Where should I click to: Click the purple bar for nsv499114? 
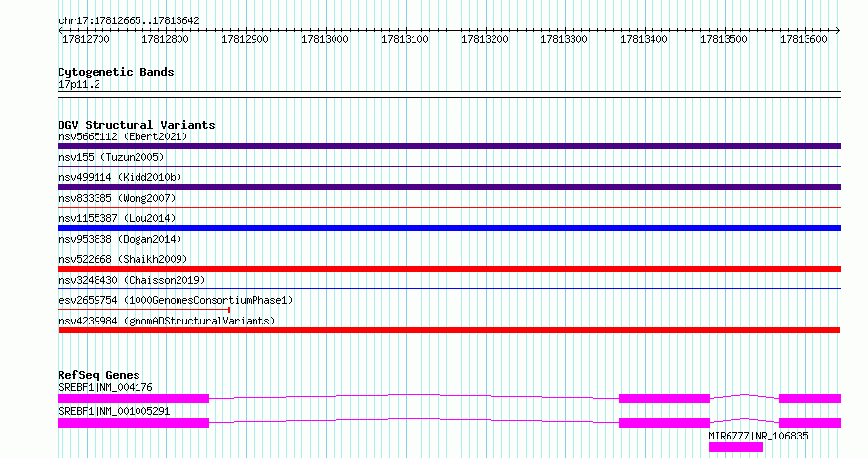point(449,187)
